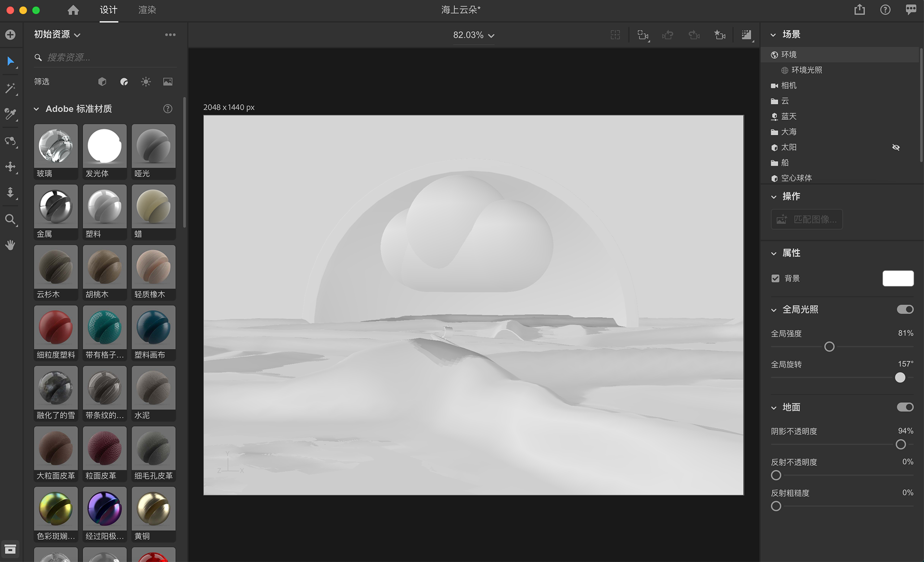This screenshot has width=924, height=562.
Task: Collapse the 地面 section chevron
Action: tap(773, 408)
